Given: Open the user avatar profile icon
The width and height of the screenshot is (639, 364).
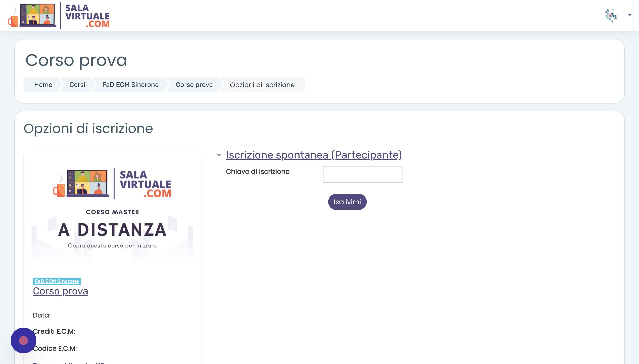Looking at the screenshot, I should point(611,16).
